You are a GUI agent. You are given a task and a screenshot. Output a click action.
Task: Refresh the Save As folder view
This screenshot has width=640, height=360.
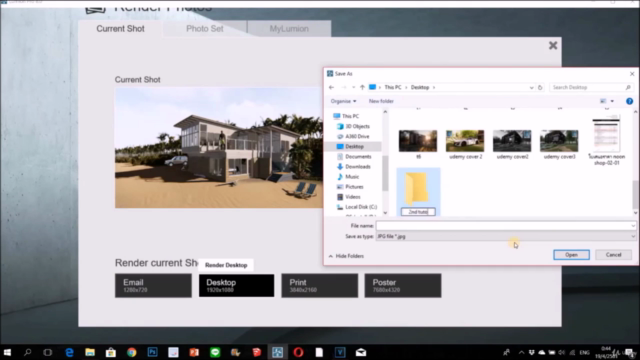tap(540, 87)
